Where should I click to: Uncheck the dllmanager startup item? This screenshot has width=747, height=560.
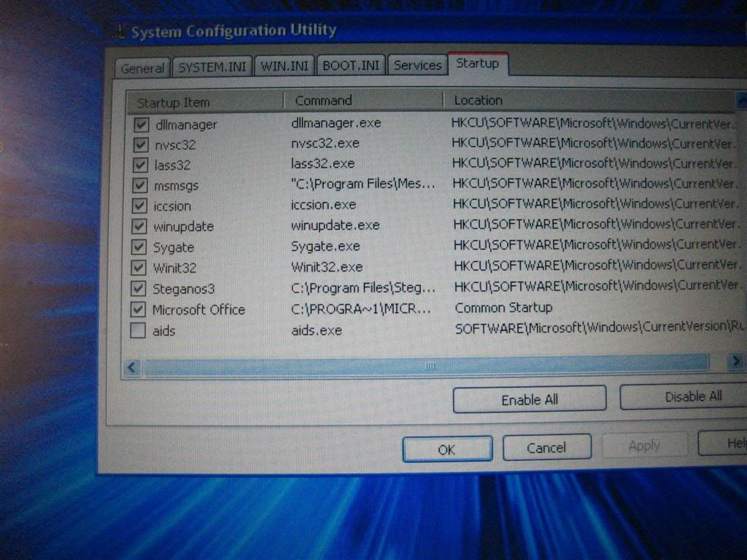[x=140, y=125]
